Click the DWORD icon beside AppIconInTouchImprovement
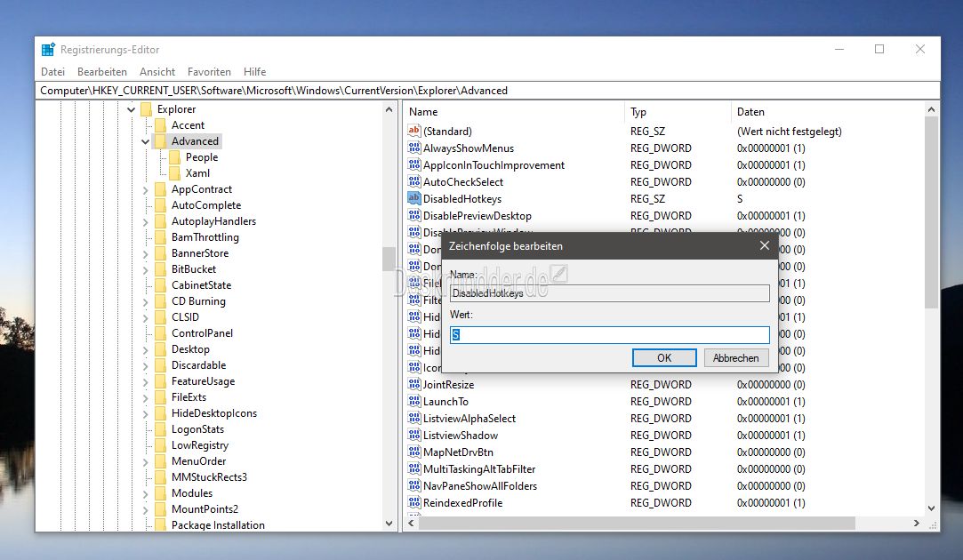The image size is (963, 560). 414,164
